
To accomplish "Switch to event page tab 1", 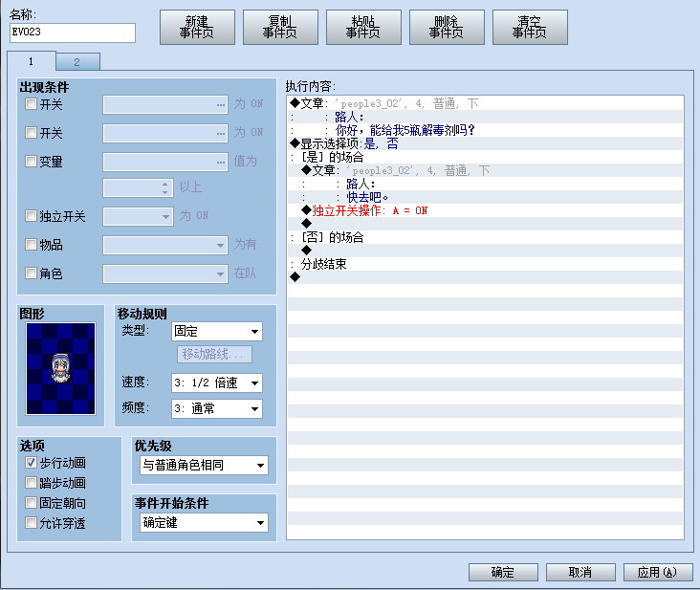I will click(x=32, y=61).
